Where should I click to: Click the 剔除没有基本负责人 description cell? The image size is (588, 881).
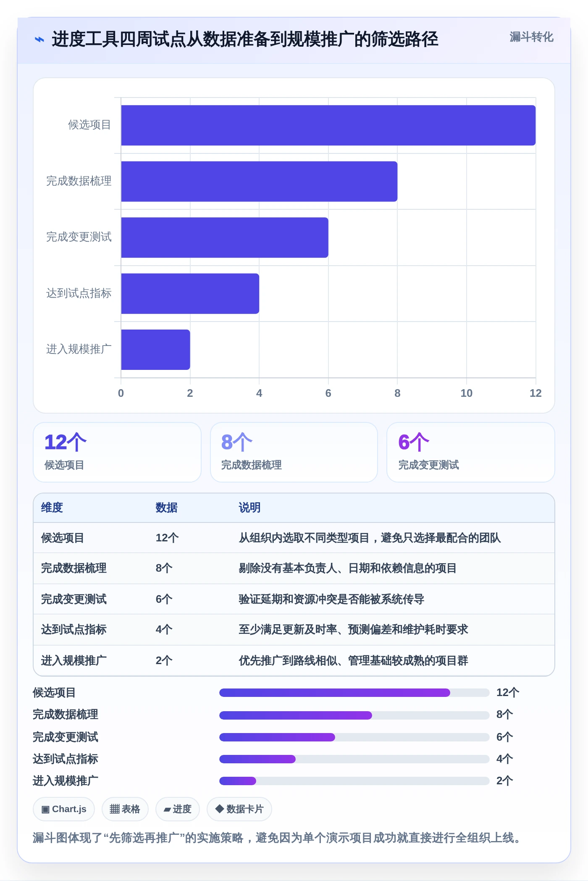(347, 568)
